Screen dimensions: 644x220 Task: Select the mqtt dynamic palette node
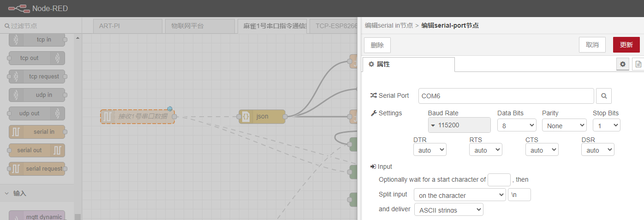pos(37,215)
